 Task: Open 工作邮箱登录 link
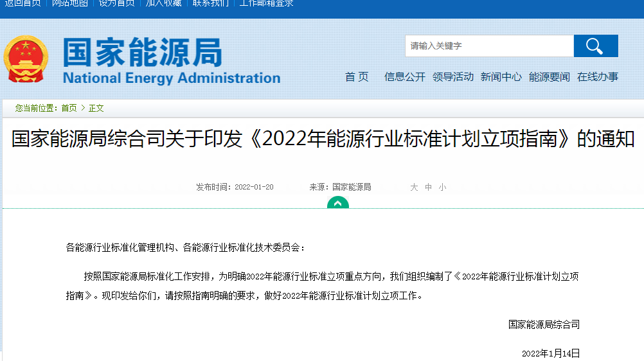click(x=267, y=3)
